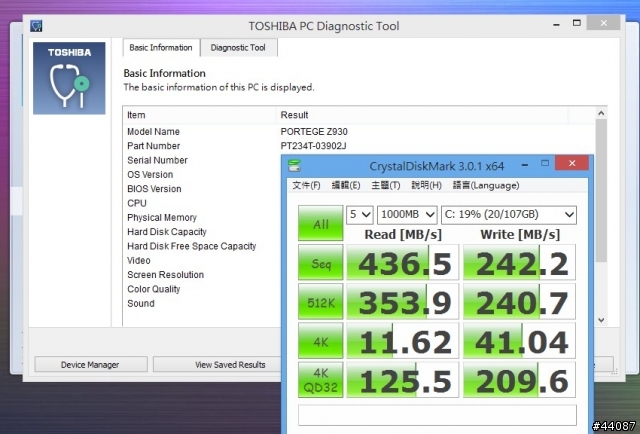640x434 pixels.
Task: Select the Hard Disk Free Space Capacity row
Action: (x=202, y=246)
